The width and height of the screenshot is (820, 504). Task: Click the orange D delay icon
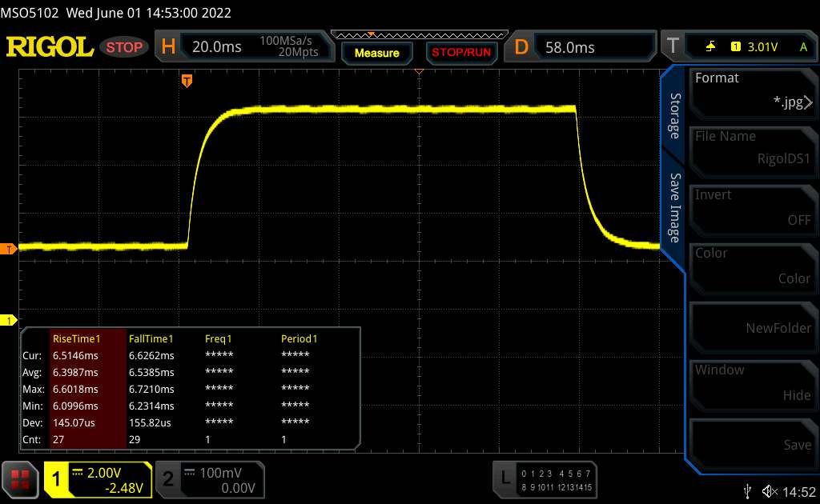coord(521,47)
